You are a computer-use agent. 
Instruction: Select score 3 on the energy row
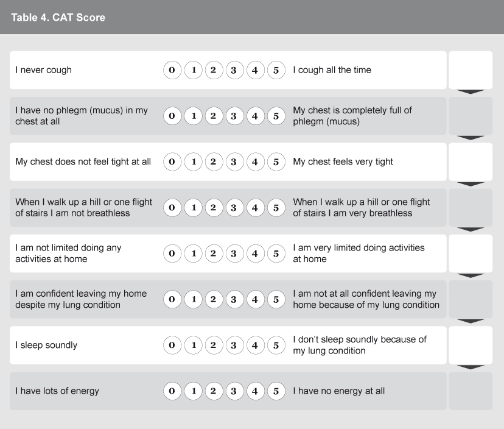click(x=234, y=391)
